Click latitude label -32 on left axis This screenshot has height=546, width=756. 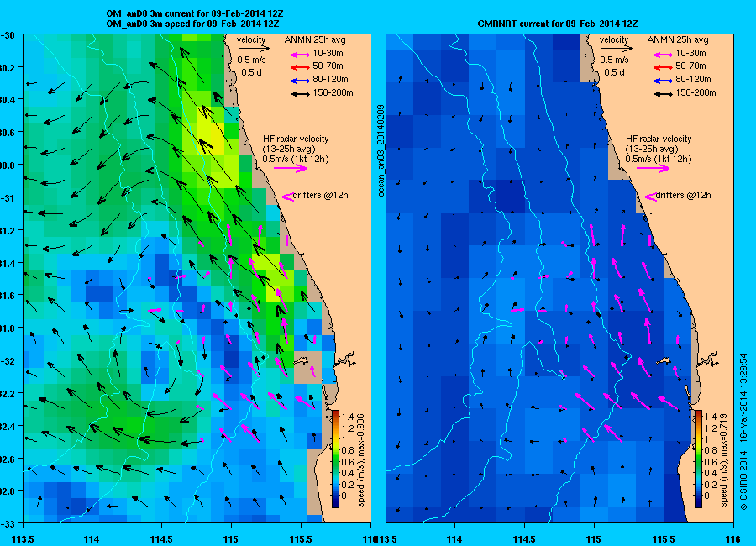point(9,361)
